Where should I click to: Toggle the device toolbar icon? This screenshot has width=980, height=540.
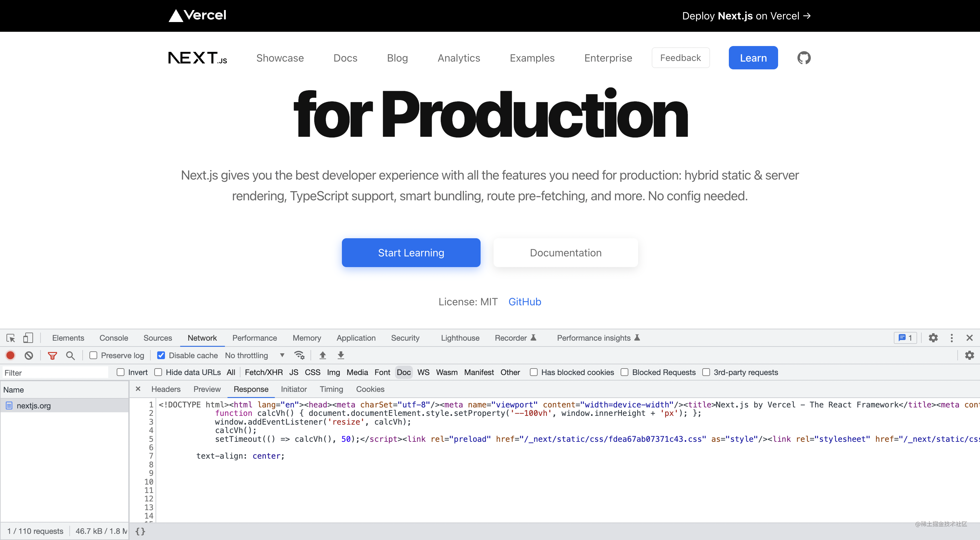coord(28,338)
